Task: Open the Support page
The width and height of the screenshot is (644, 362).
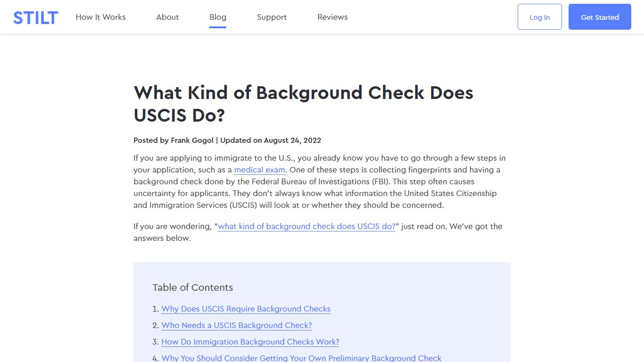Action: 272,17
